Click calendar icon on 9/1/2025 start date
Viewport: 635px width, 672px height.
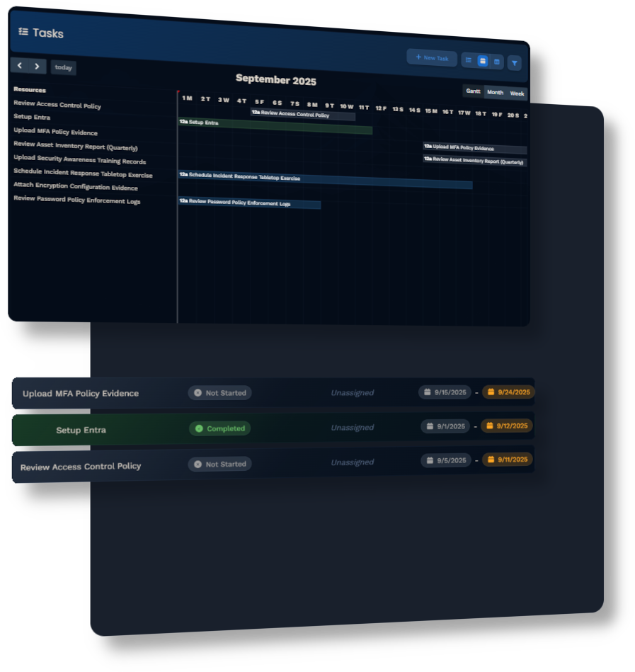coord(429,426)
